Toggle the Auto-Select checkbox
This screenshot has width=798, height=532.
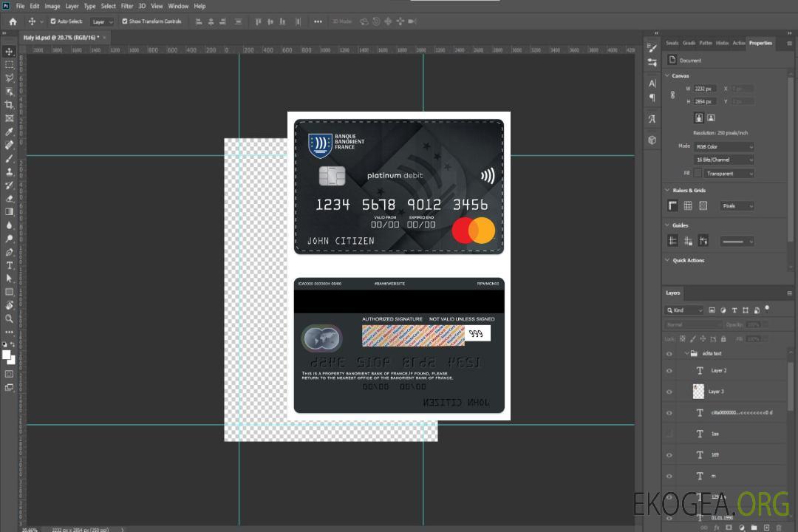pyautogui.click(x=53, y=21)
